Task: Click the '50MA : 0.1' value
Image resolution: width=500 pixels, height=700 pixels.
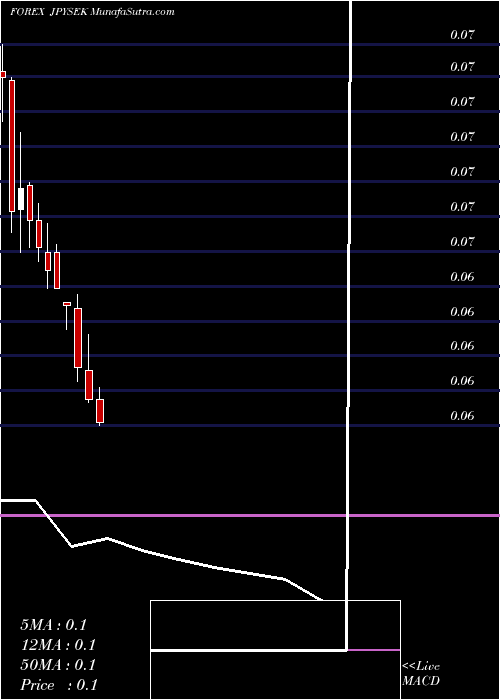Action: click(x=58, y=665)
